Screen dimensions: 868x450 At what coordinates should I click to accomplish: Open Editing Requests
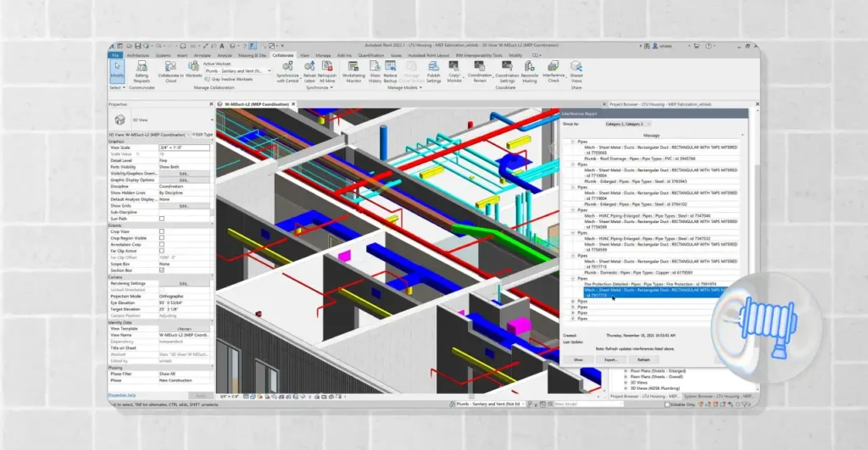[x=142, y=72]
